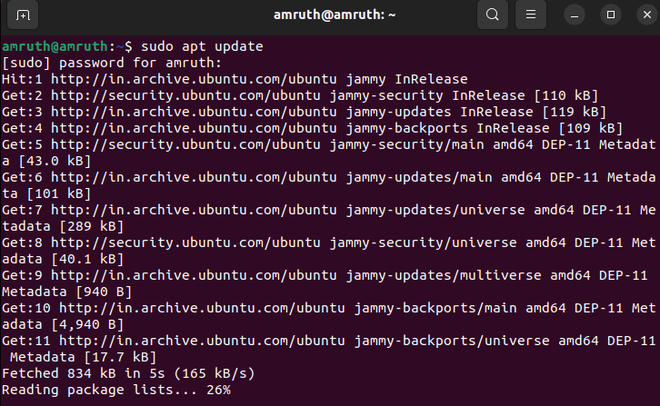Open a new terminal tab
This screenshot has width=660, height=406.
tap(23, 15)
